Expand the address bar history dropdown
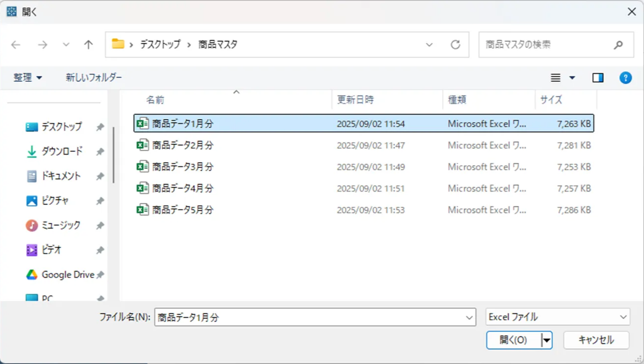 (x=429, y=45)
